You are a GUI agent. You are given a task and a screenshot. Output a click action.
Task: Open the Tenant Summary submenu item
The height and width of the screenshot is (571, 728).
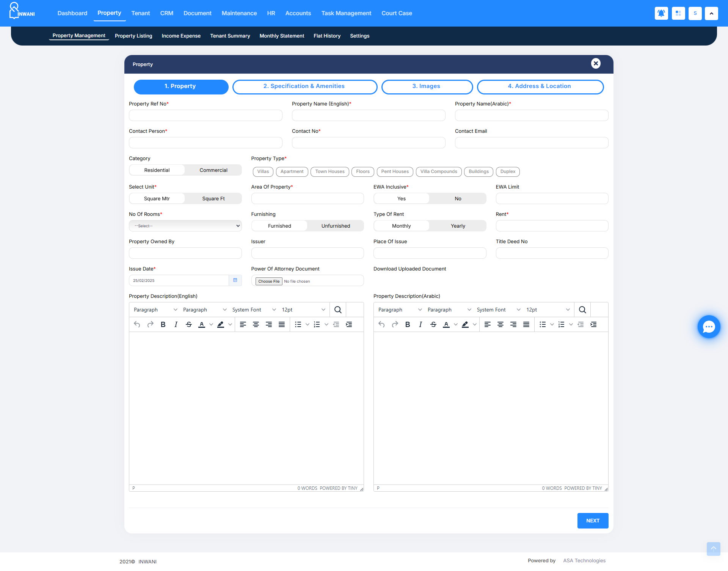click(x=230, y=36)
